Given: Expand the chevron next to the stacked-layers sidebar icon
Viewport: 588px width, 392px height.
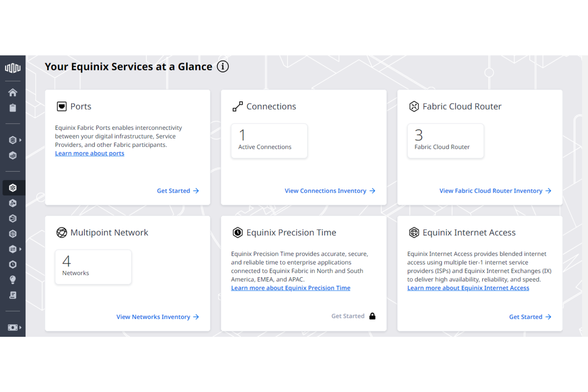Looking at the screenshot, I should click(21, 140).
